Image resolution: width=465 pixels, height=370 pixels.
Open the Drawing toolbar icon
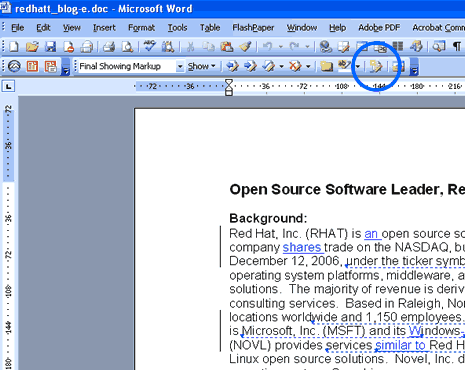point(416,46)
